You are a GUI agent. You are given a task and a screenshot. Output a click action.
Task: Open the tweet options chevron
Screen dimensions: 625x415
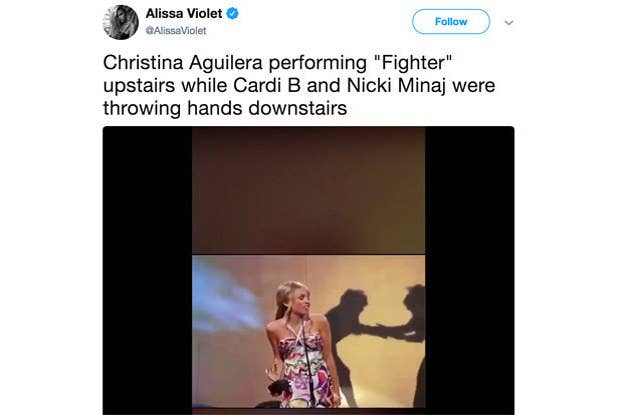point(508,22)
